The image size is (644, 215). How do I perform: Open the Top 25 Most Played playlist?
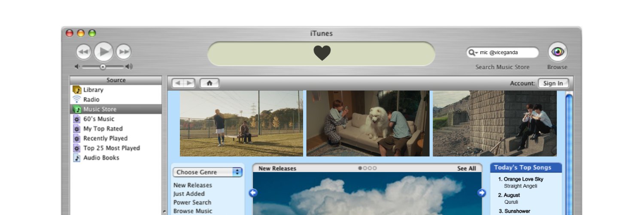[x=116, y=148]
